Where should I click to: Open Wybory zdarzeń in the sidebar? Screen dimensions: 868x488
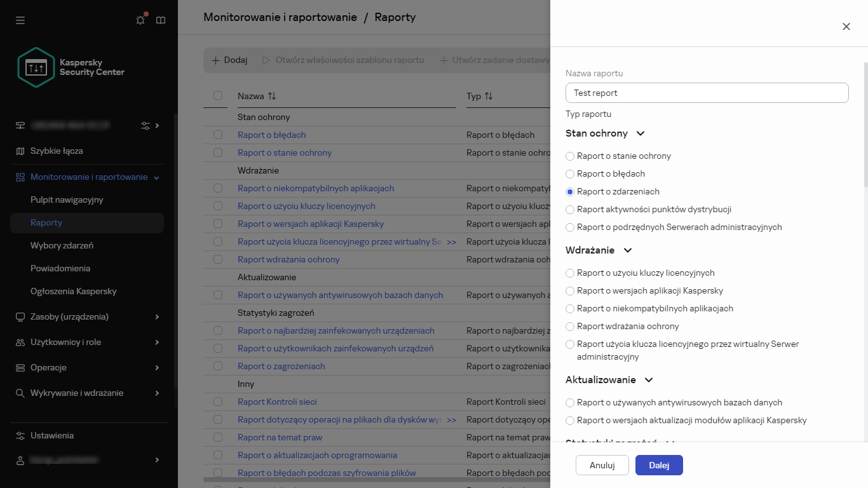point(62,245)
